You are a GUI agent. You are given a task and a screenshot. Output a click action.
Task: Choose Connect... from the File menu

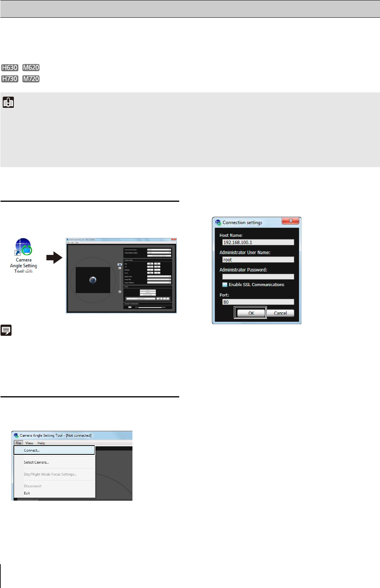pyautogui.click(x=54, y=450)
